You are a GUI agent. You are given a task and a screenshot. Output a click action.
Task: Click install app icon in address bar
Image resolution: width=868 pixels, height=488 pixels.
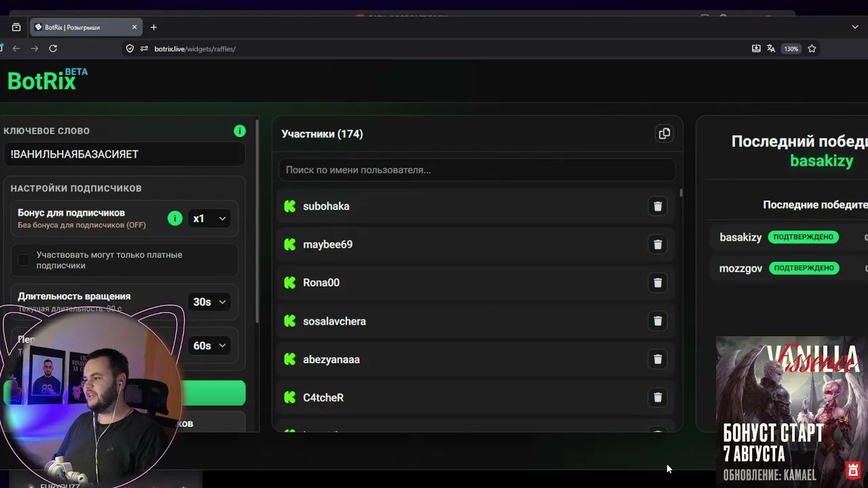[x=756, y=49]
